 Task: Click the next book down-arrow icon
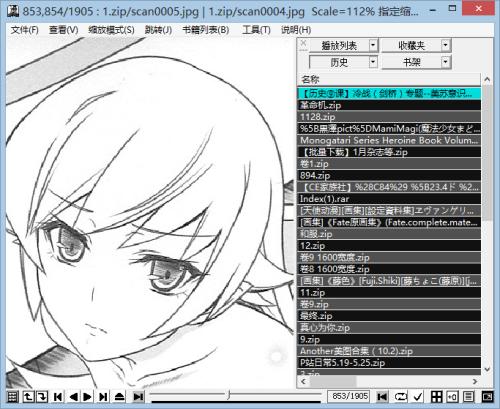(42, 397)
